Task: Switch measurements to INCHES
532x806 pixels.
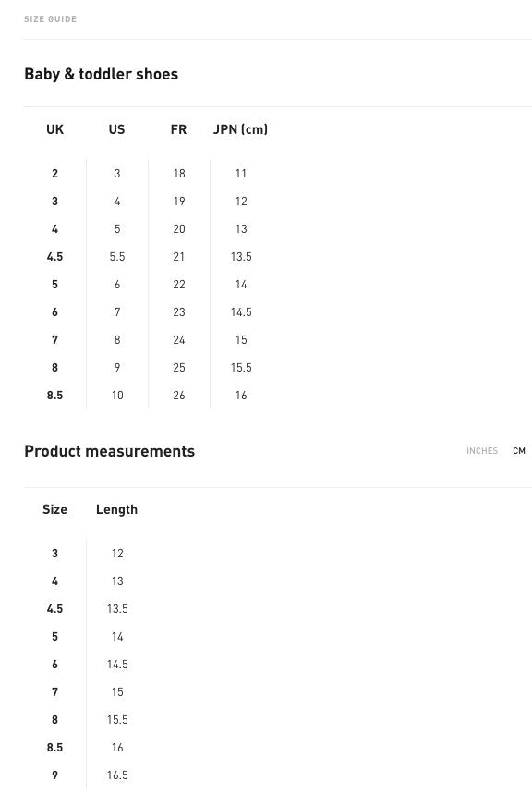Action: [482, 451]
